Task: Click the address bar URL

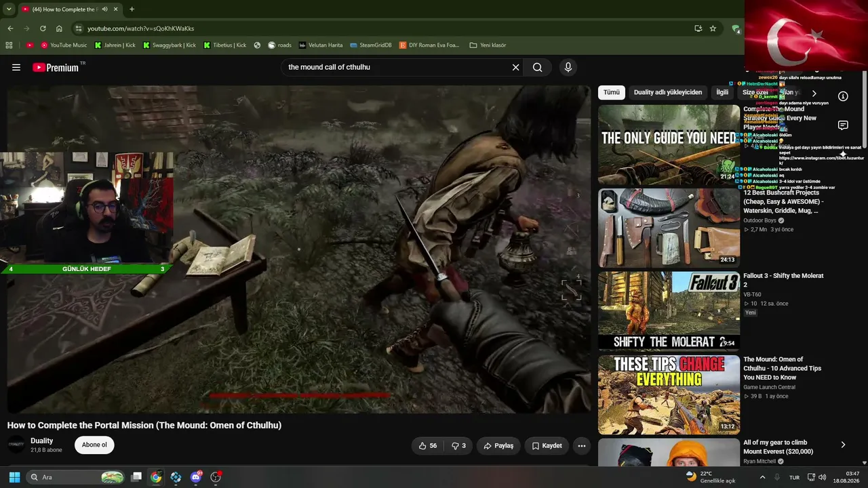Action: pos(140,28)
